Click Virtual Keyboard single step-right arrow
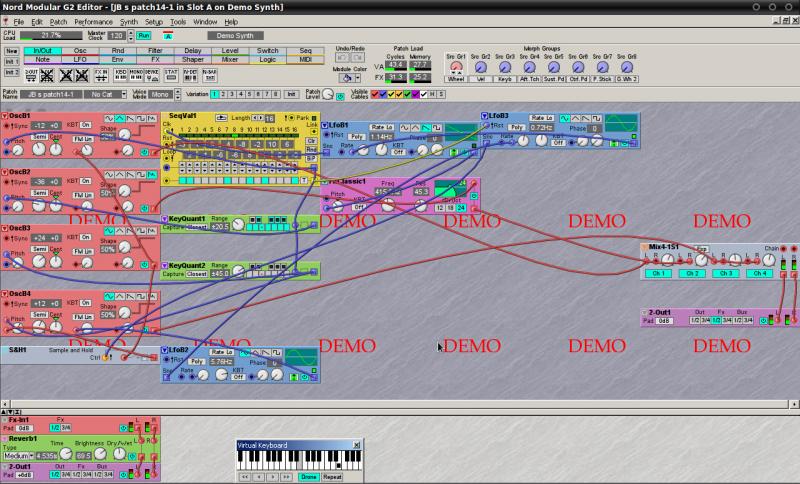800x484 pixels. tap(272, 477)
